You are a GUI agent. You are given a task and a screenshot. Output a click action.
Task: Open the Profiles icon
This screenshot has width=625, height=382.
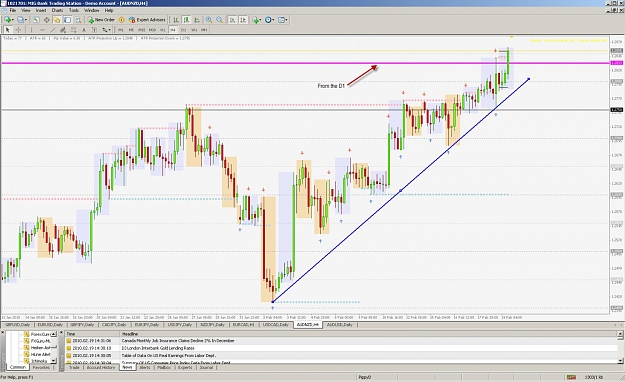click(20, 20)
